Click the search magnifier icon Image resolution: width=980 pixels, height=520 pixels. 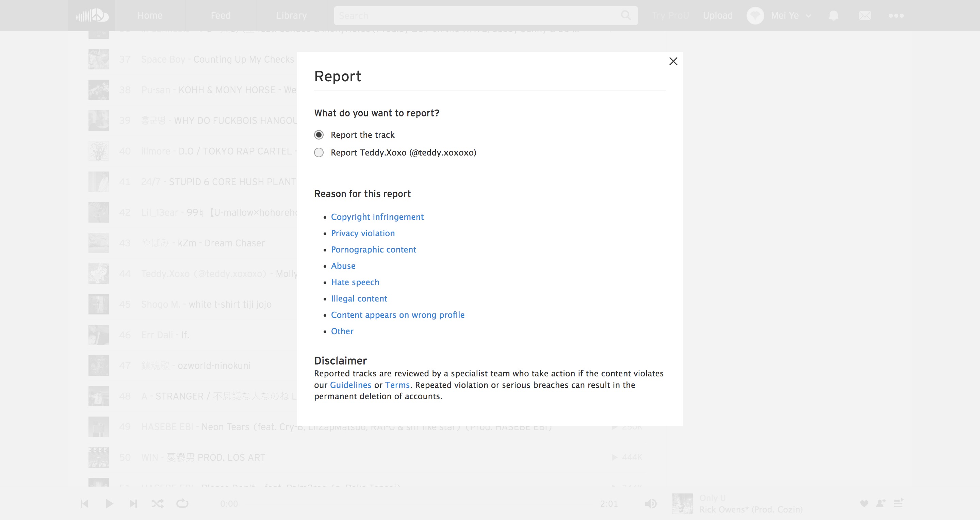tap(626, 16)
